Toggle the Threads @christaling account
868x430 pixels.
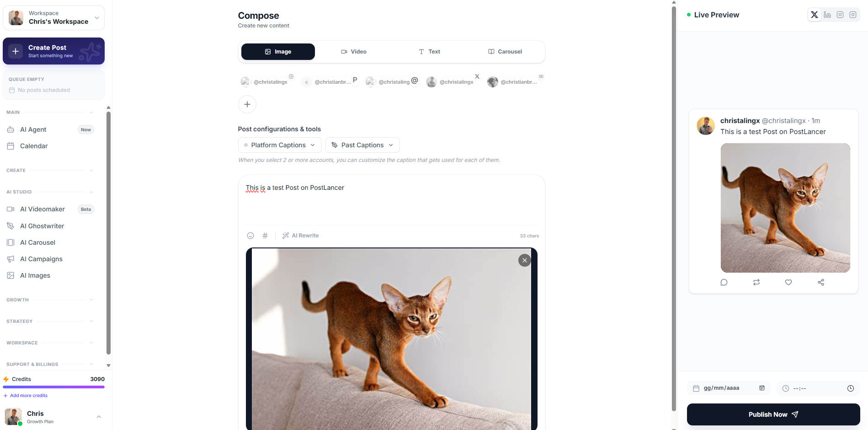coord(393,81)
